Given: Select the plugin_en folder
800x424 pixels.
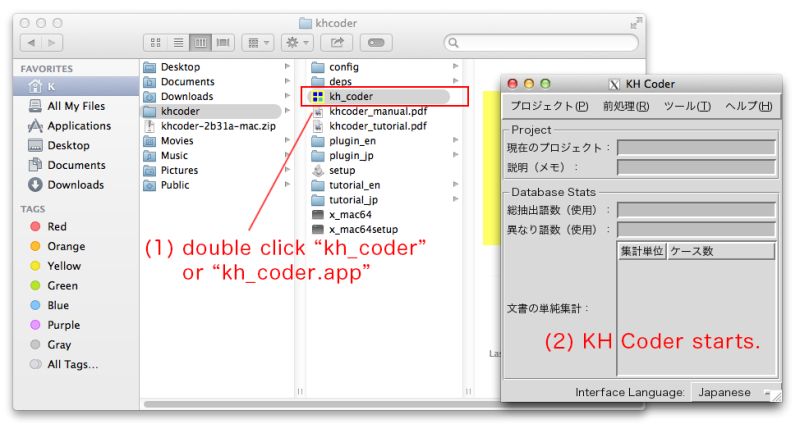Looking at the screenshot, I should pyautogui.click(x=352, y=141).
